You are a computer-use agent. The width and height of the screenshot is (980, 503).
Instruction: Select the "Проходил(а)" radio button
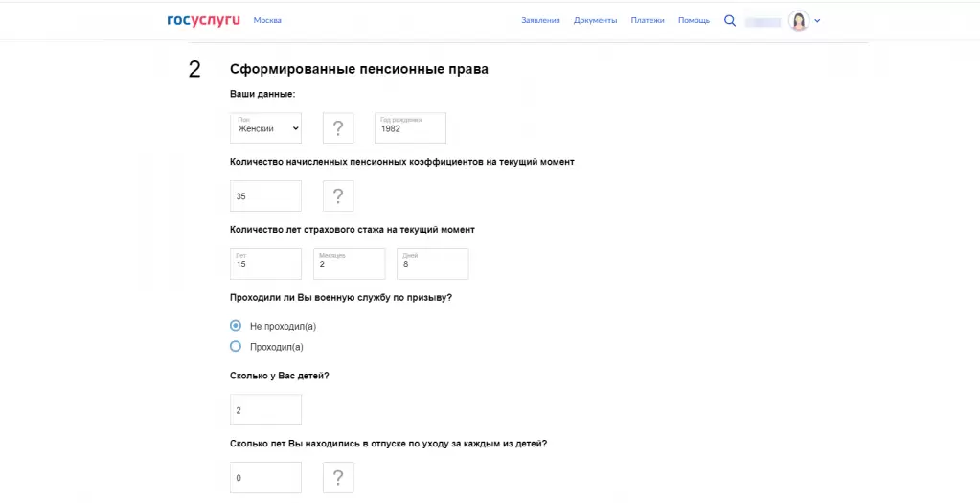pos(236,347)
